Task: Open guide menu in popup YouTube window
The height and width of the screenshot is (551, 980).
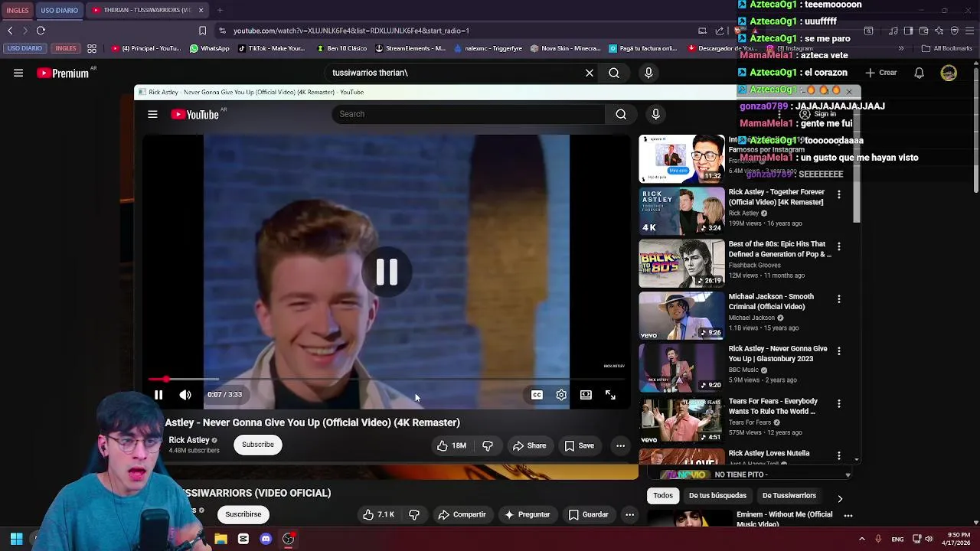Action: pos(152,114)
